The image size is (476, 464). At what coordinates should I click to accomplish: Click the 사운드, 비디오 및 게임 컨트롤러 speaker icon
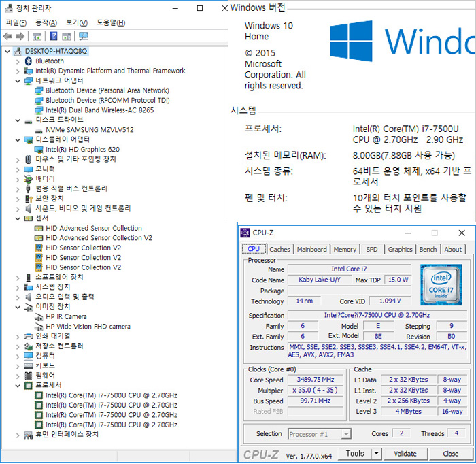point(29,209)
